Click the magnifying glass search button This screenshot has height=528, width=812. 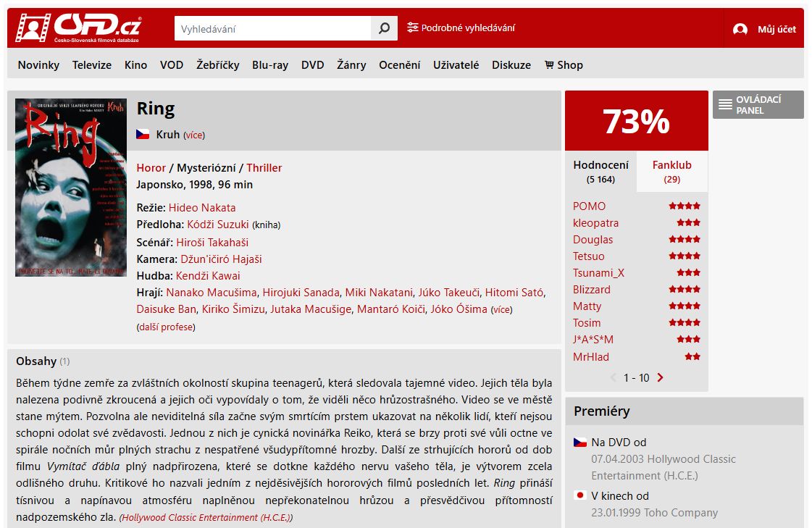point(384,28)
